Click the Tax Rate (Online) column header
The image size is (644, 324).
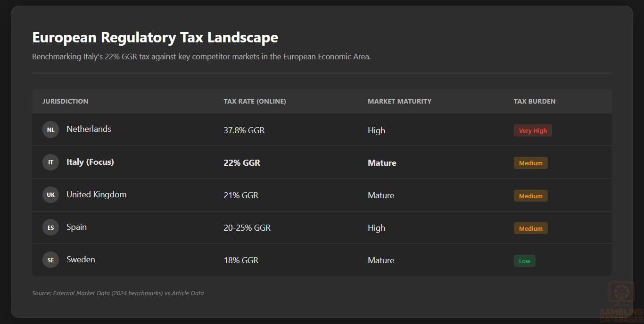[x=255, y=101]
